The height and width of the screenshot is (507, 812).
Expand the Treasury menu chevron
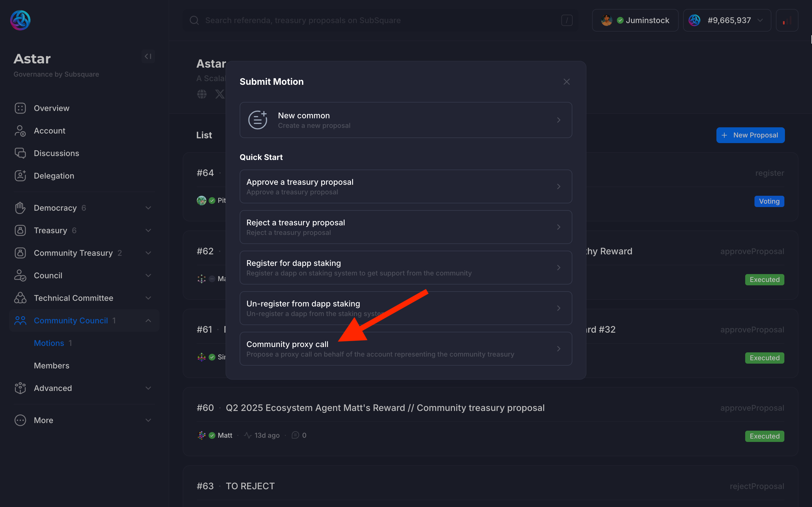click(x=148, y=230)
